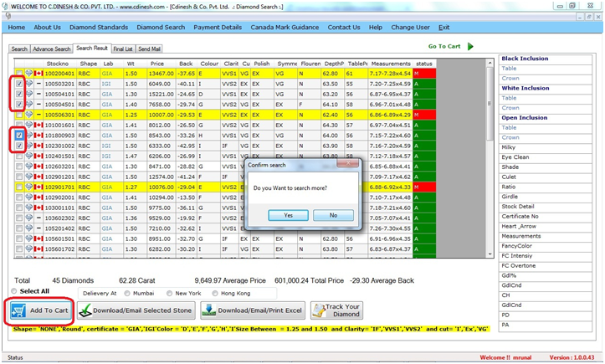Uncheck checkbox for stock 100503201
The height and width of the screenshot is (364, 605).
pyautogui.click(x=19, y=84)
